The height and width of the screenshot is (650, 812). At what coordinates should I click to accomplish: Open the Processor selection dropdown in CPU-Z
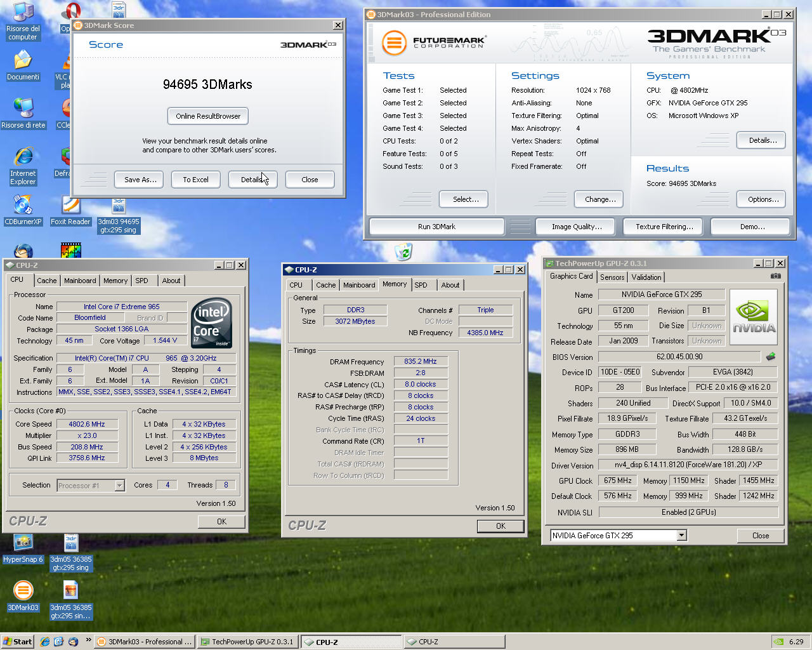click(x=119, y=486)
